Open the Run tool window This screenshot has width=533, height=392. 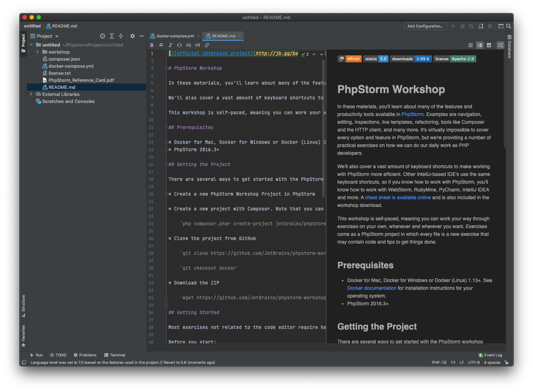pos(36,355)
